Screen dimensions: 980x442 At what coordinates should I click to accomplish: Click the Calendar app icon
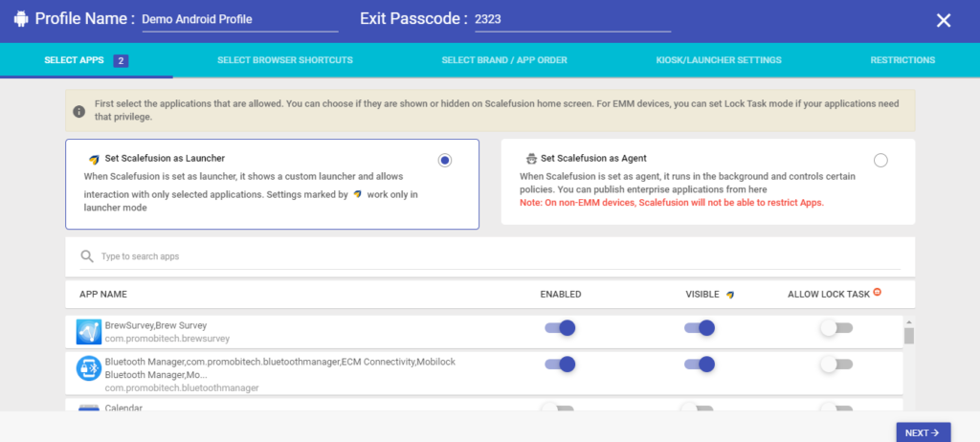[x=89, y=408]
